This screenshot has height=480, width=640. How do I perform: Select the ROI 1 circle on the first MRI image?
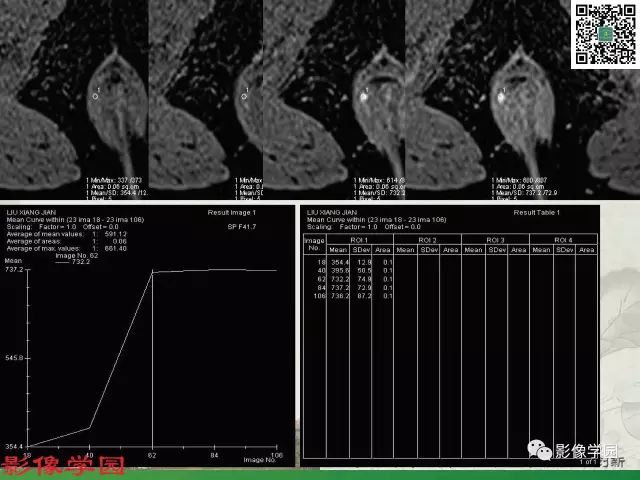95,97
